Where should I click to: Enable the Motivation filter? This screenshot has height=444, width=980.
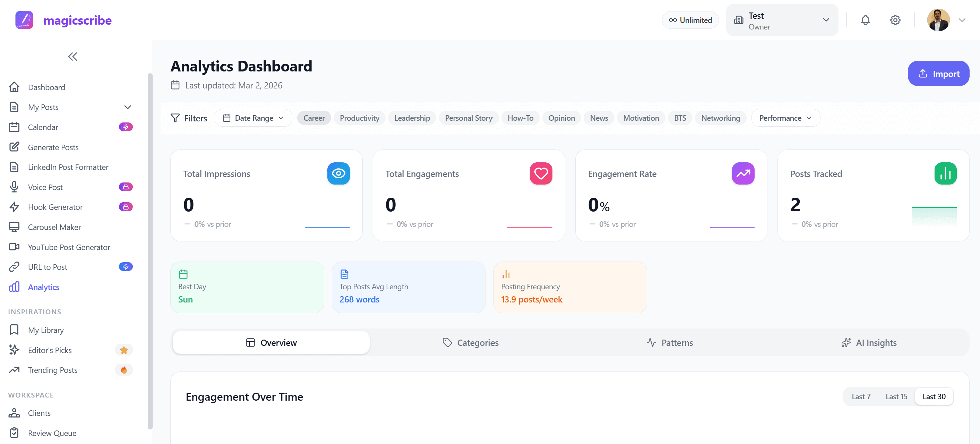point(641,118)
